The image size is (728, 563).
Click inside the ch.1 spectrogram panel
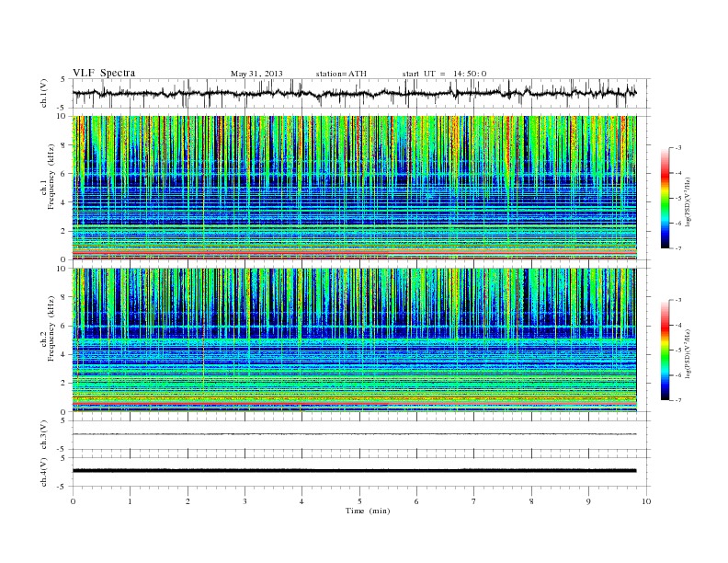click(x=354, y=188)
